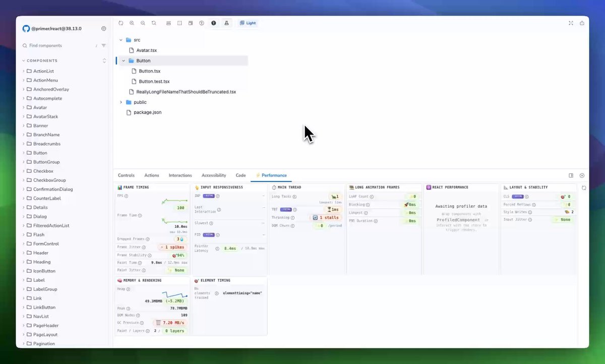The image size is (605, 364).
Task: Click the info icon next to Dropped Frames
Action: click(x=147, y=239)
